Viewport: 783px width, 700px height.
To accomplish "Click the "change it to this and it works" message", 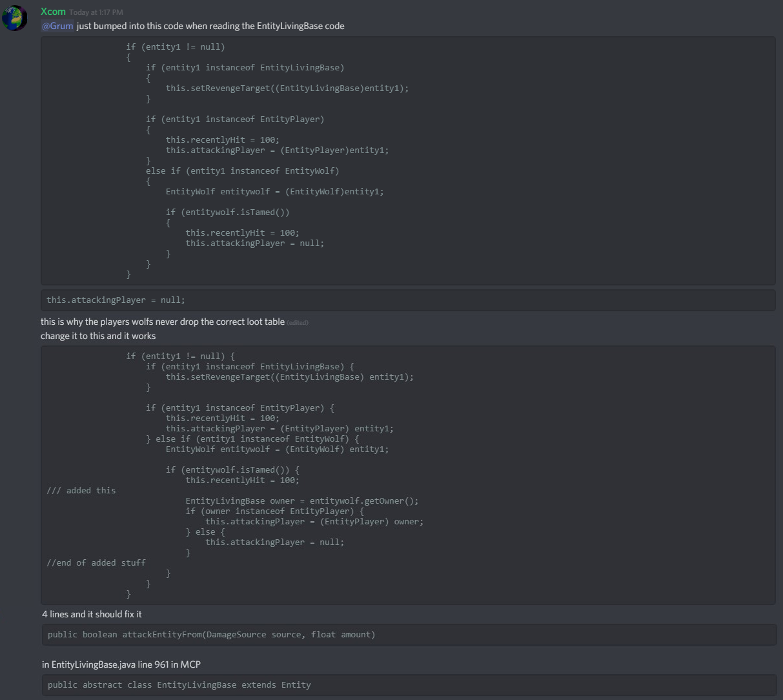I will [x=98, y=336].
